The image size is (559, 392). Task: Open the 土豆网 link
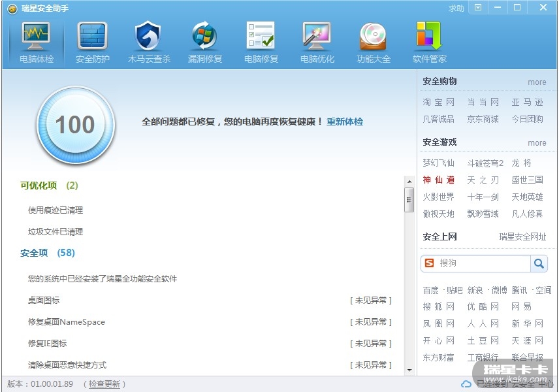483,340
